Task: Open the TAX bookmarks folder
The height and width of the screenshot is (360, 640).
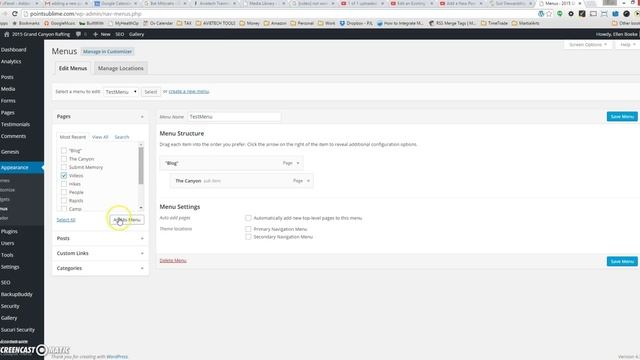Action: 184,23
